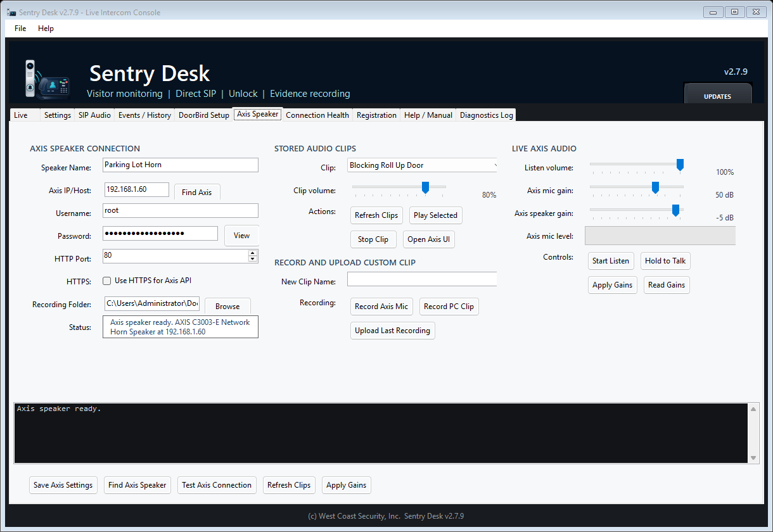
Task: Click the Recording Folder path field
Action: click(152, 304)
